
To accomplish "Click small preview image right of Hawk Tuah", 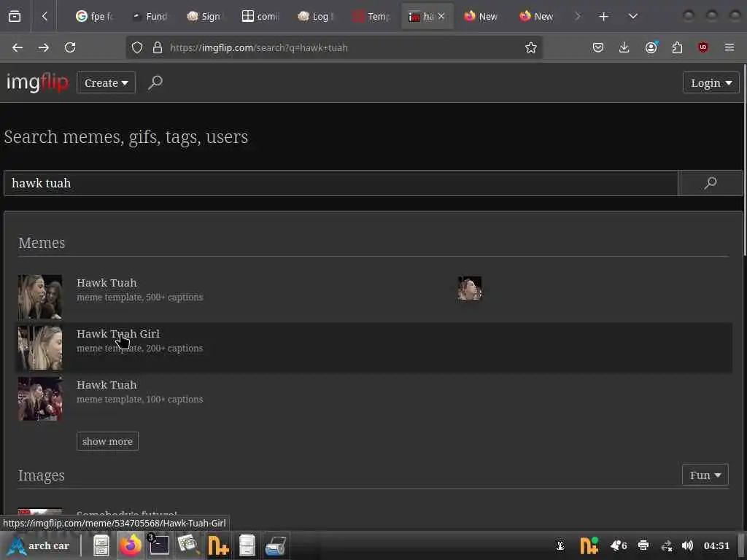I will (x=470, y=288).
